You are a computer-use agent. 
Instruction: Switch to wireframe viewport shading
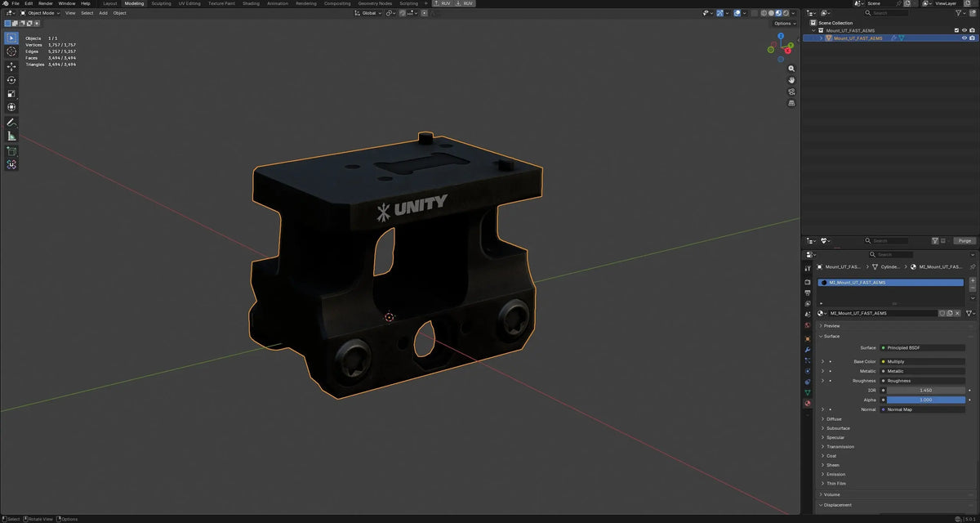pos(765,13)
